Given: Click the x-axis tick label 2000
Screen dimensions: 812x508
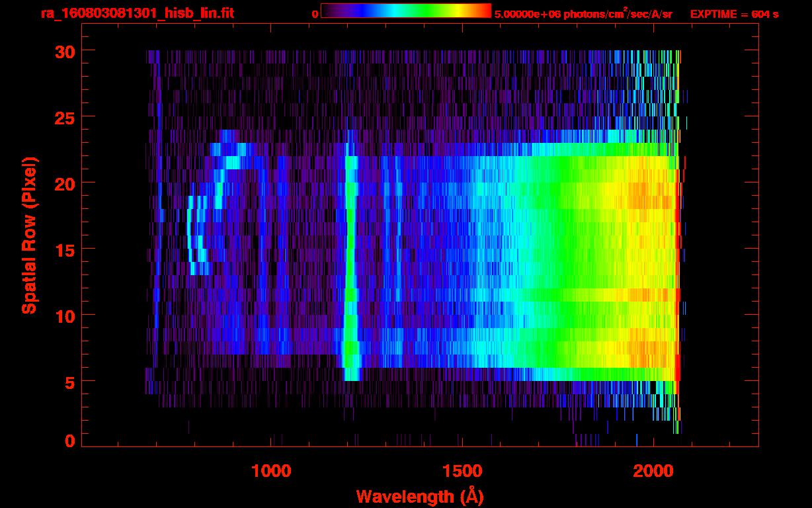Looking at the screenshot, I should coord(653,471).
